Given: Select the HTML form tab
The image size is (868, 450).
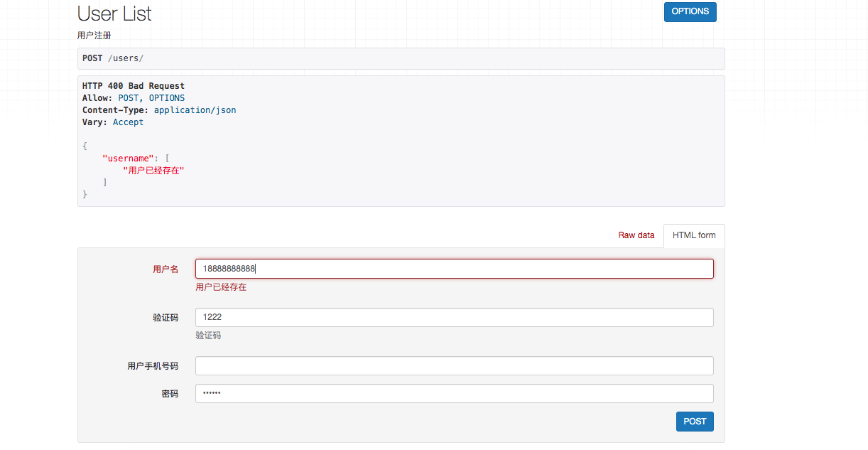Looking at the screenshot, I should point(694,235).
